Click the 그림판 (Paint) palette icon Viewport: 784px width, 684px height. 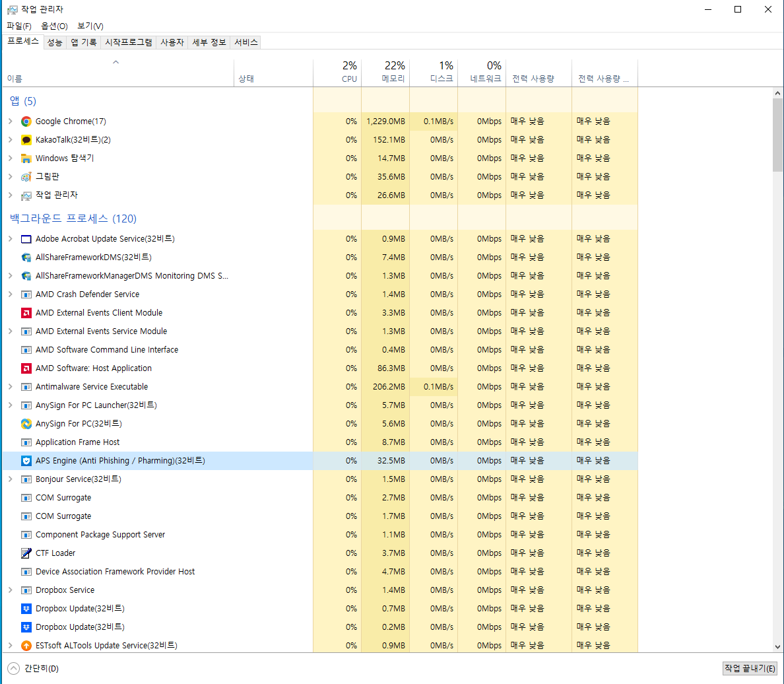(26, 176)
